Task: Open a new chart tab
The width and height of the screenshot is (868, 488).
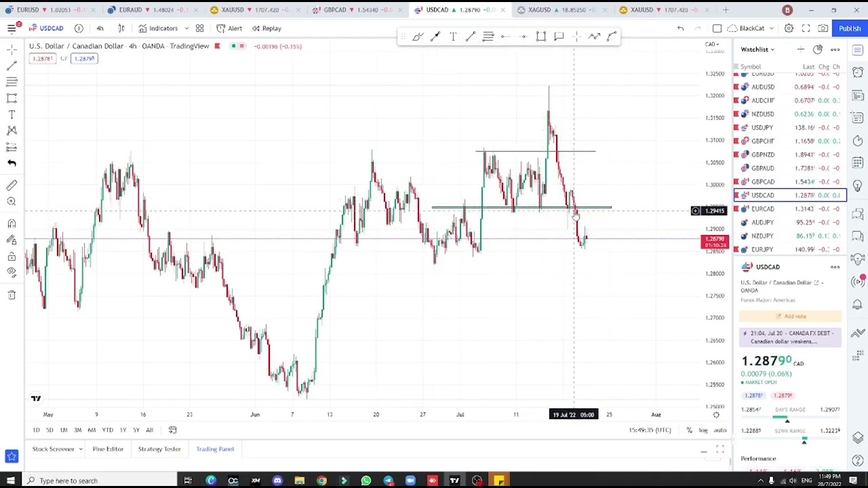Action: [x=726, y=10]
